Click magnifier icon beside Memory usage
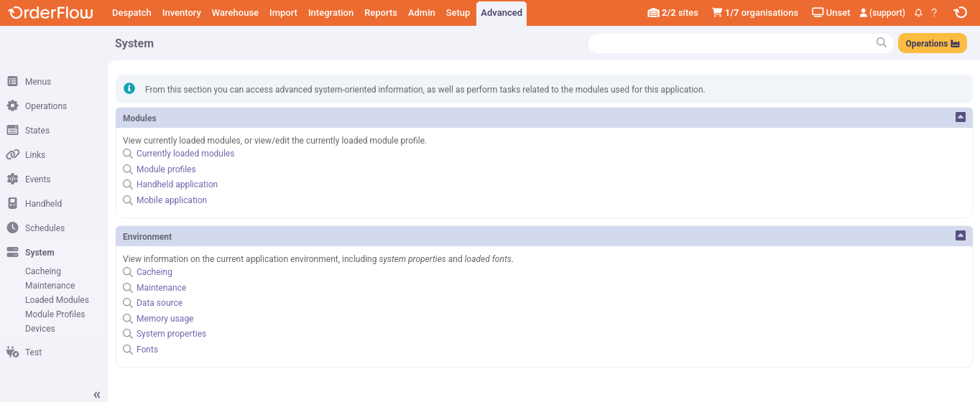The height and width of the screenshot is (402, 980). (x=128, y=319)
